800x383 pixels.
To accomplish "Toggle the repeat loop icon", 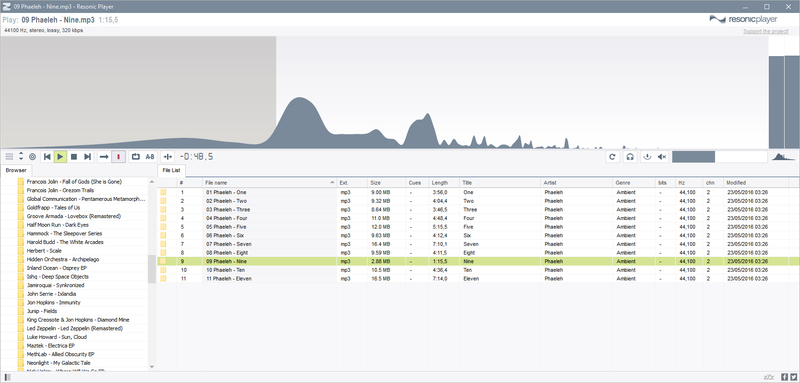I will click(136, 157).
